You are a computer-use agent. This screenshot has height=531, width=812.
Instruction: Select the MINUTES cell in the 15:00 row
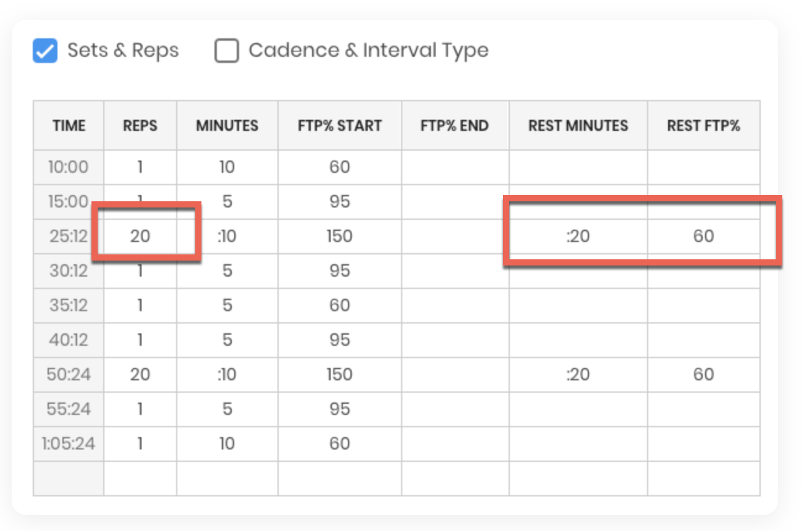(227, 202)
